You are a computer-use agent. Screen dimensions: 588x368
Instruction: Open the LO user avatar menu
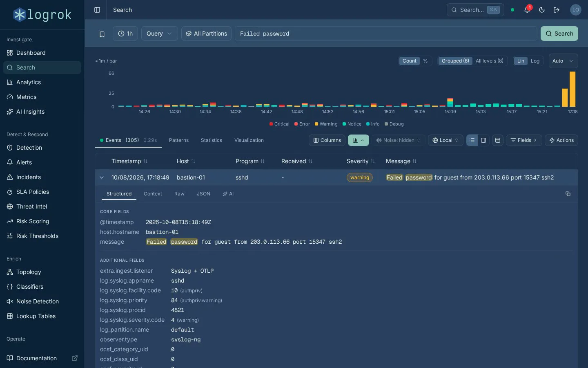(576, 10)
